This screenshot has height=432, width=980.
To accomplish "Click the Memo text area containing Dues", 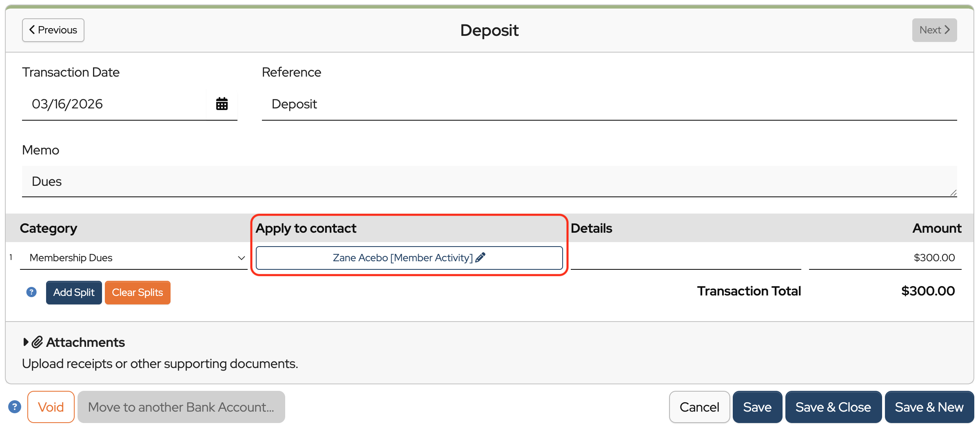I will coord(489,181).
